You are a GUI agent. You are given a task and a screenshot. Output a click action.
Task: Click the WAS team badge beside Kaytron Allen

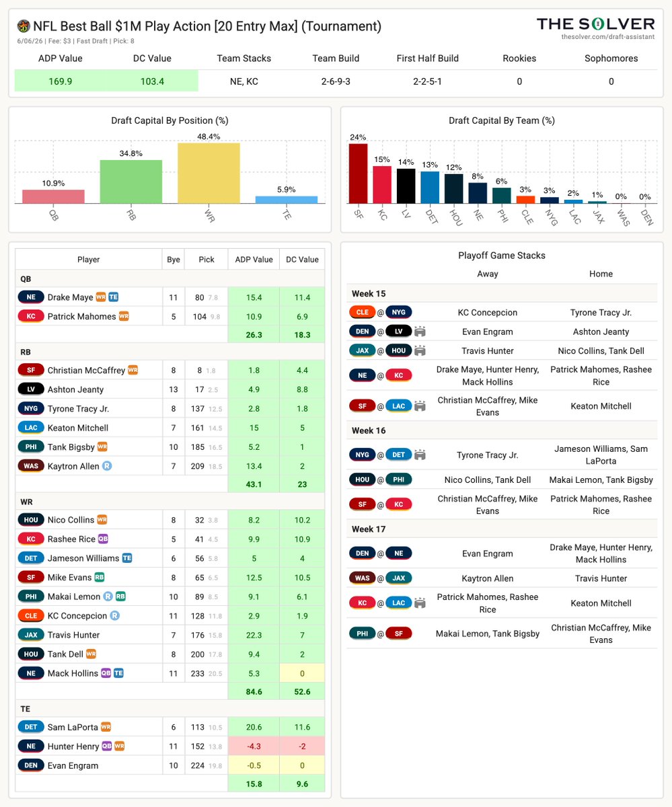coord(30,466)
